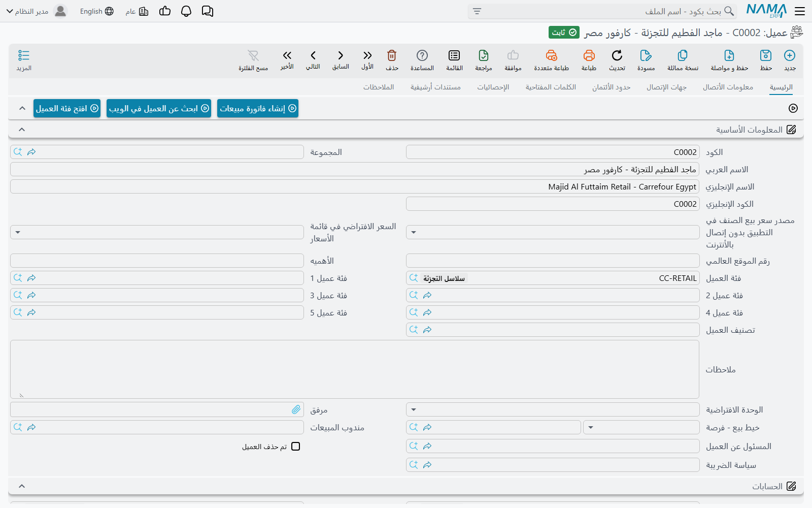Screen dimensions: 812x508
Task: Go to التالي (Next) record
Action: [x=313, y=55]
